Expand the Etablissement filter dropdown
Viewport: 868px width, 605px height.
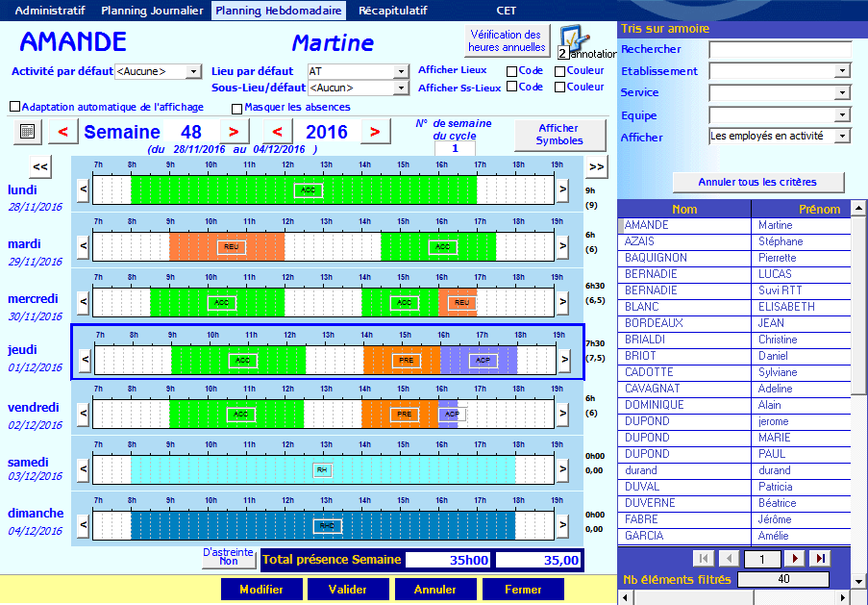click(842, 70)
